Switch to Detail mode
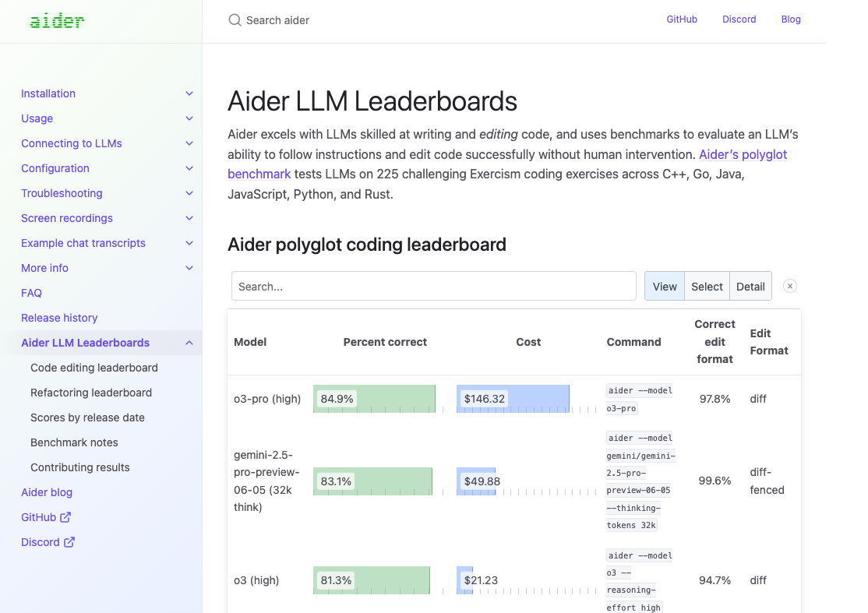Screen dimensions: 868x613 750,286
